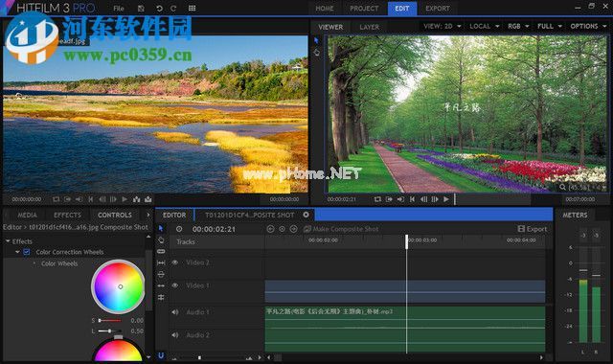Set out point in the Viewer
613x364 pixels.
tap(400, 199)
